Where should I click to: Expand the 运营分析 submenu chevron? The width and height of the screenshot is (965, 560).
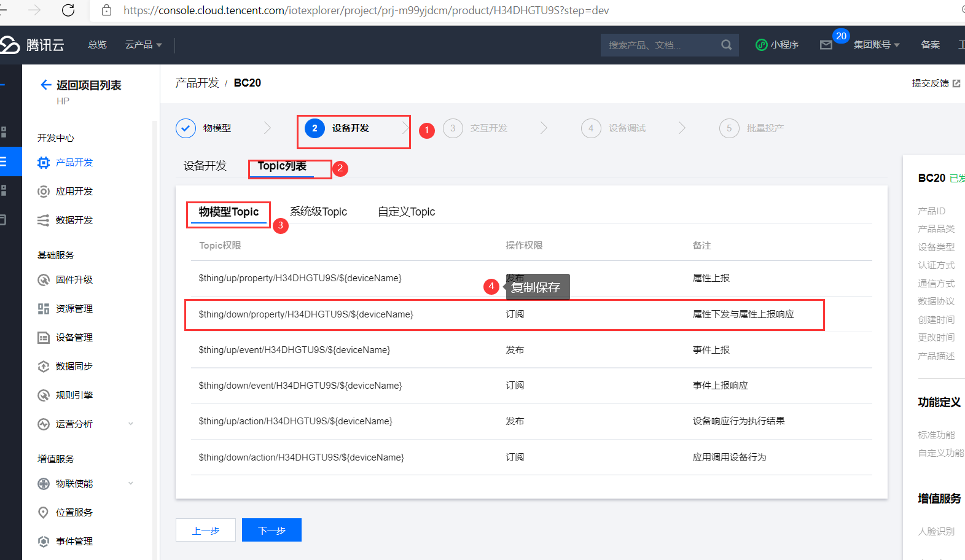pos(131,424)
